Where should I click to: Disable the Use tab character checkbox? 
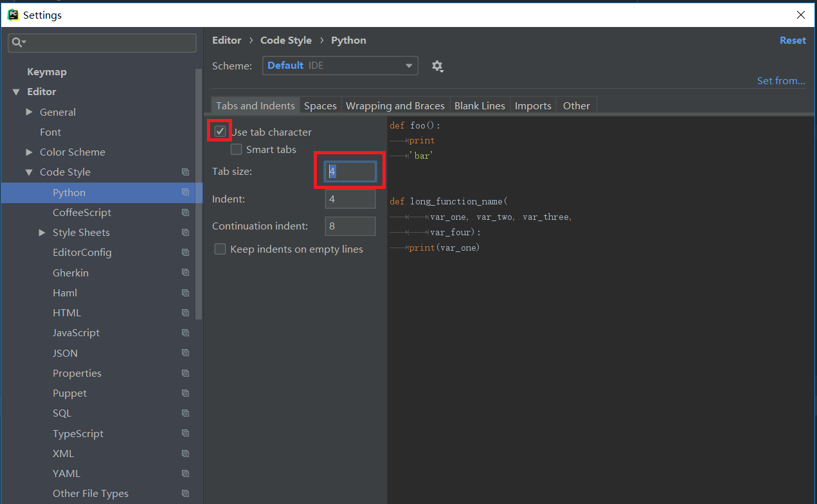[219, 130]
